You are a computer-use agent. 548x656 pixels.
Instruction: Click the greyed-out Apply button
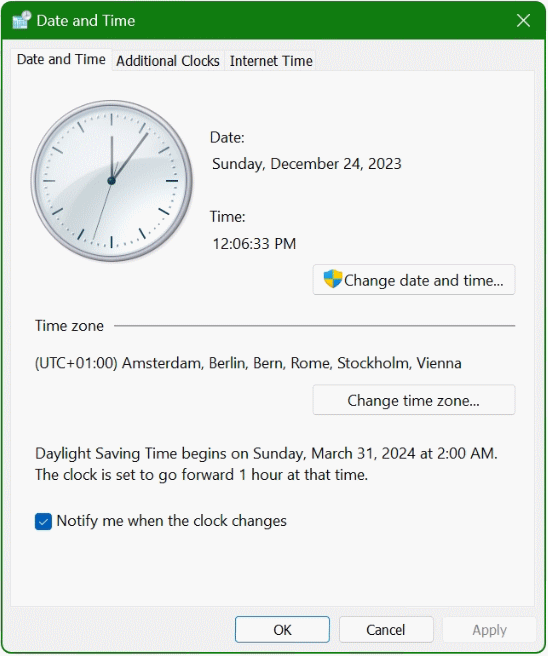489,629
